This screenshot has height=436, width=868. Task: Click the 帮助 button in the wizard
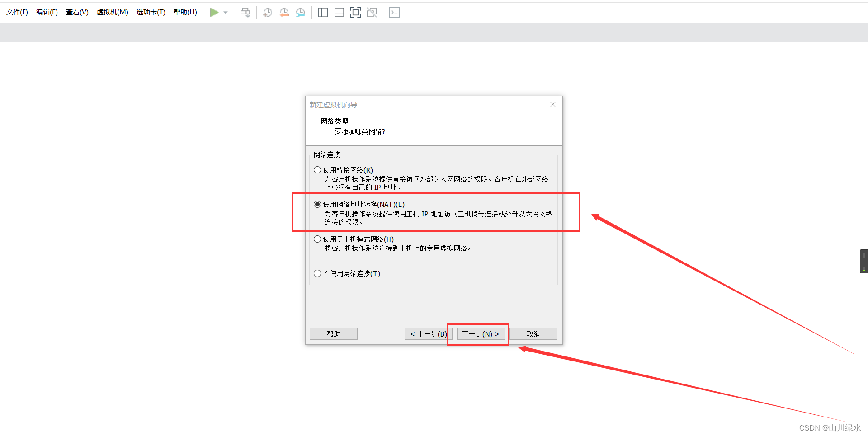coord(333,333)
